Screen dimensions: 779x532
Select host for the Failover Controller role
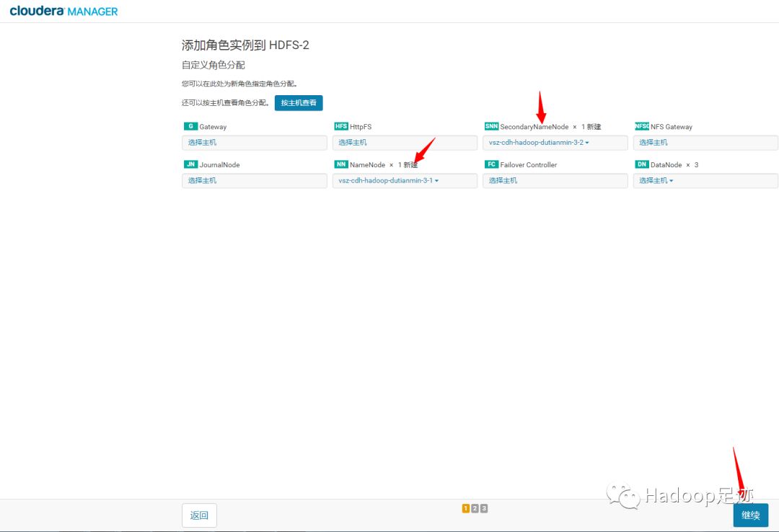pos(555,180)
